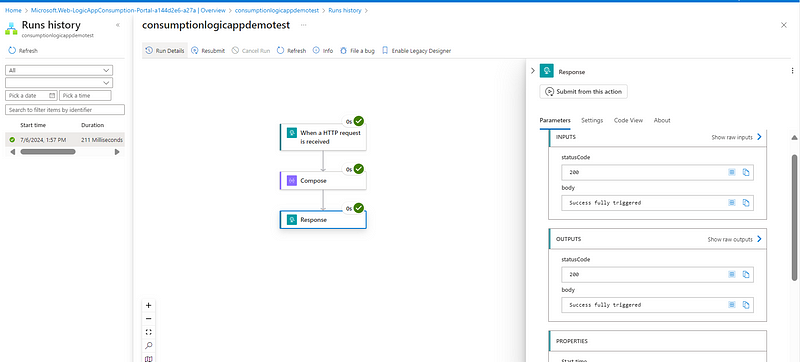This screenshot has width=800, height=362.
Task: Collapse the Runs history side panel
Action: pos(118,25)
